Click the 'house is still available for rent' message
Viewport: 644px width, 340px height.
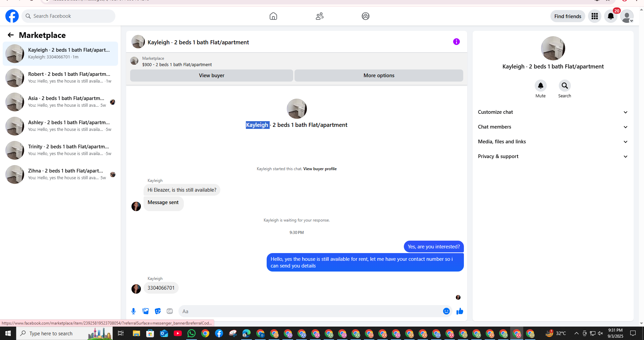(365, 262)
